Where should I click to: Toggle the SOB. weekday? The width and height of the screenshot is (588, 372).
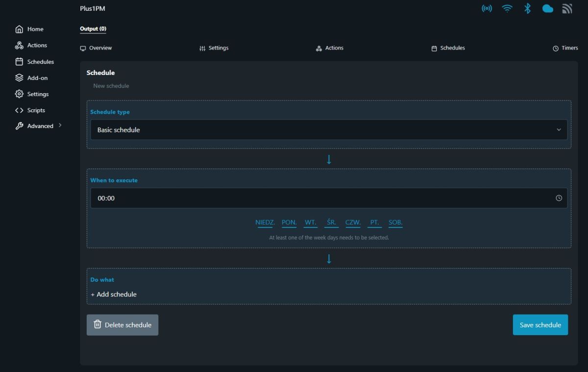click(x=395, y=223)
